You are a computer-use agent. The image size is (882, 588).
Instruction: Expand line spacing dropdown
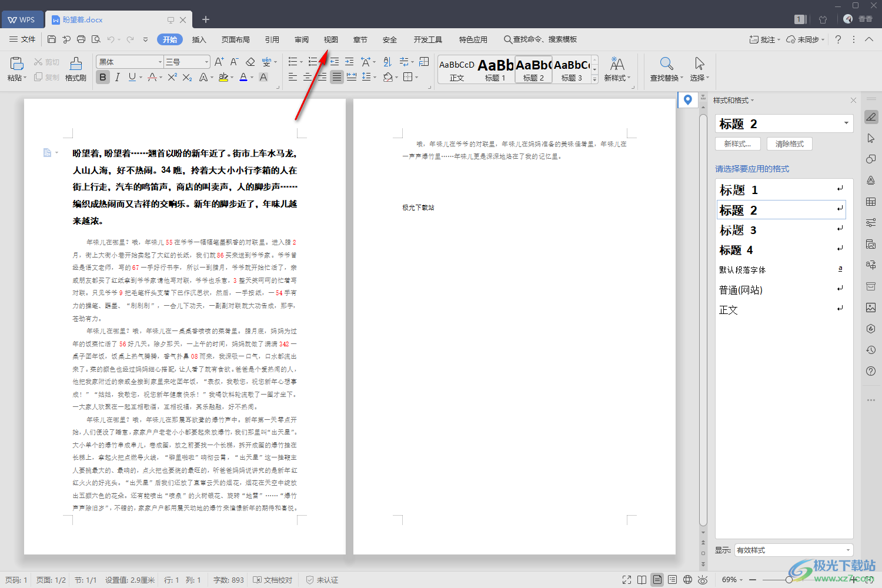point(375,77)
